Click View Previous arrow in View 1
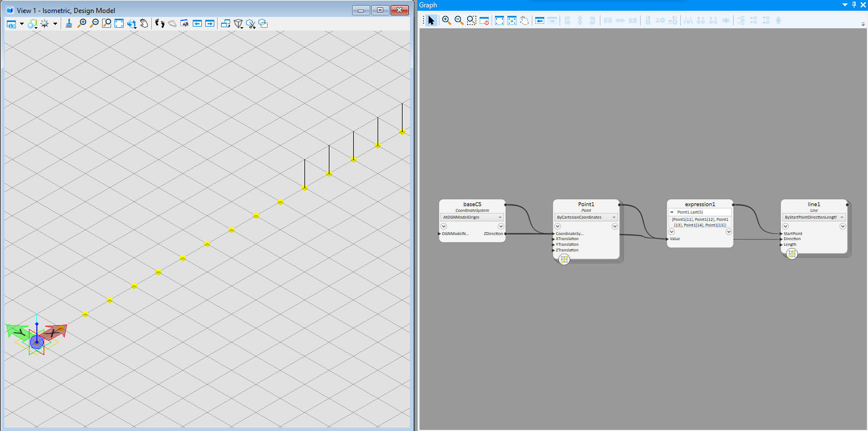The width and height of the screenshot is (868, 431). pos(197,24)
